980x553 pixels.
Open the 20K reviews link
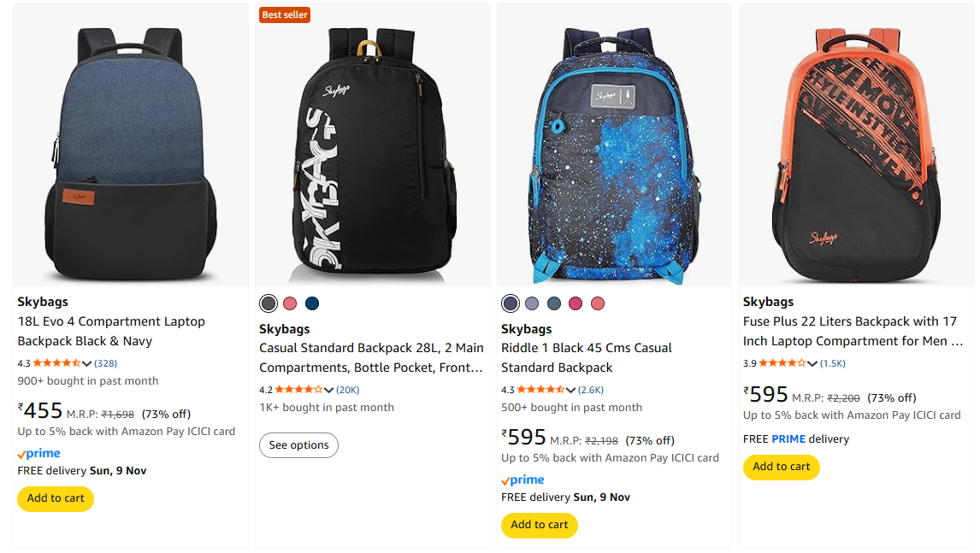348,390
